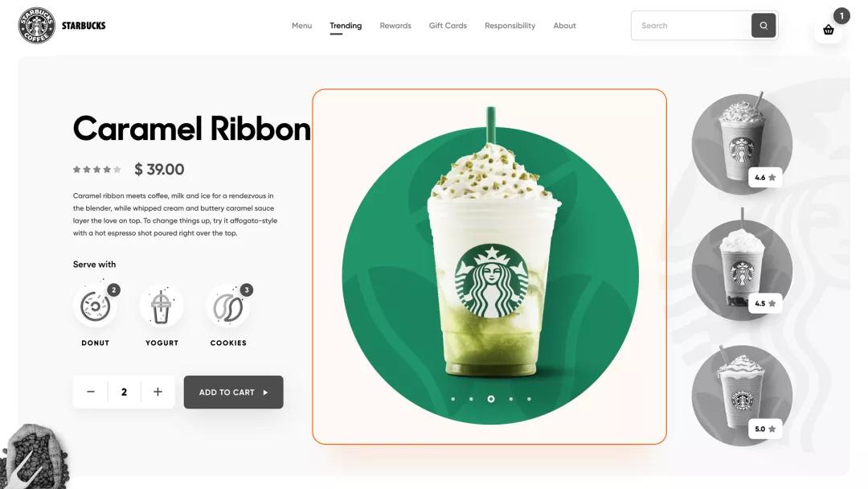Increase quantity with the plus icon
This screenshot has width=868, height=489.
pyautogui.click(x=158, y=392)
